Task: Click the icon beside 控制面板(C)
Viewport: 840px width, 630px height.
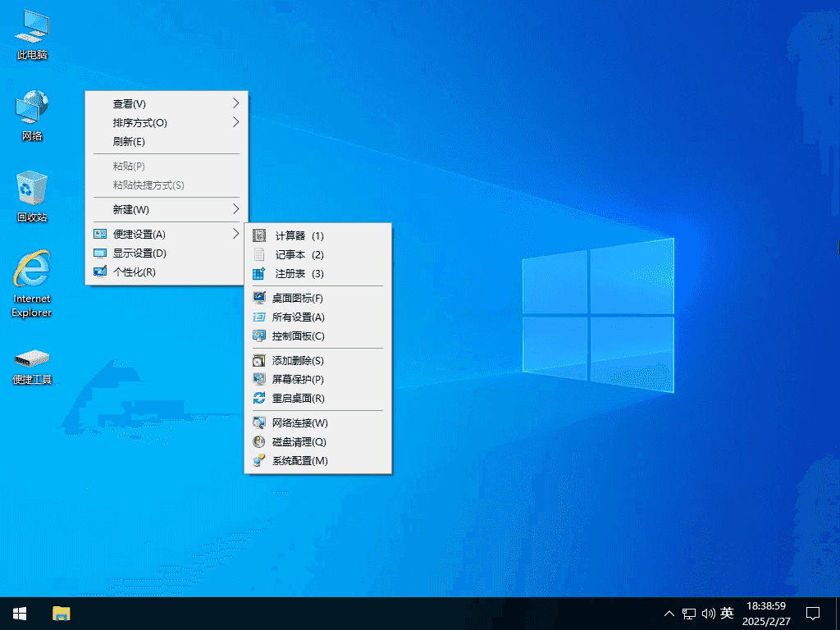Action: point(259,336)
